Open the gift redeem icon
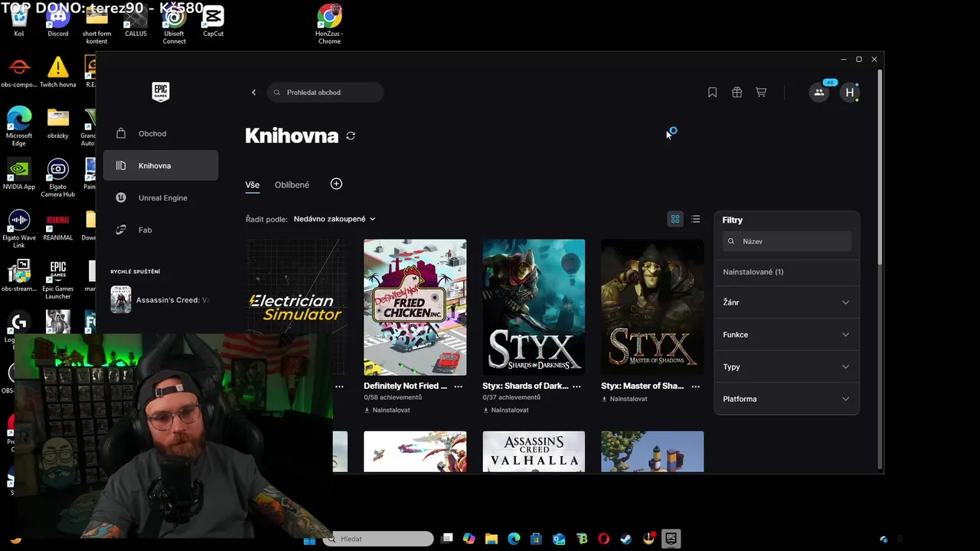The image size is (980, 551). (x=737, y=93)
